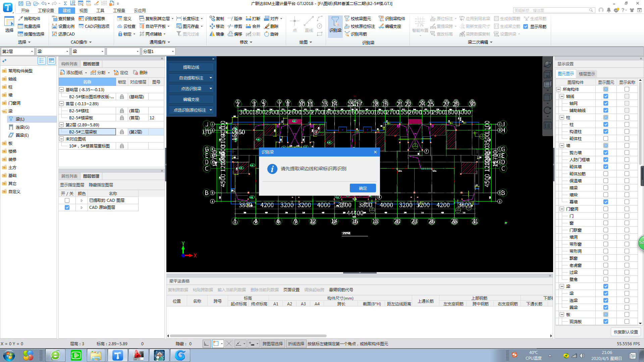Switch to 楼层显示 tab

coord(587,74)
